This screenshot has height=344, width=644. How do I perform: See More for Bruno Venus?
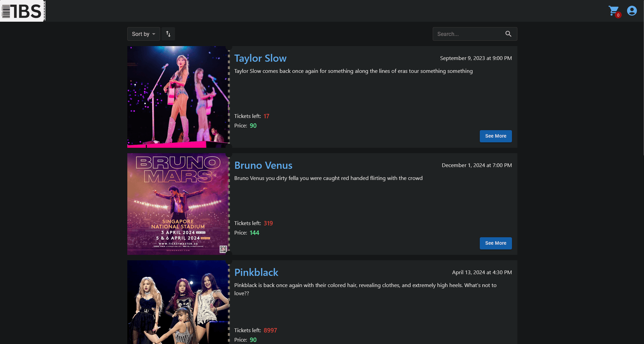click(x=496, y=243)
